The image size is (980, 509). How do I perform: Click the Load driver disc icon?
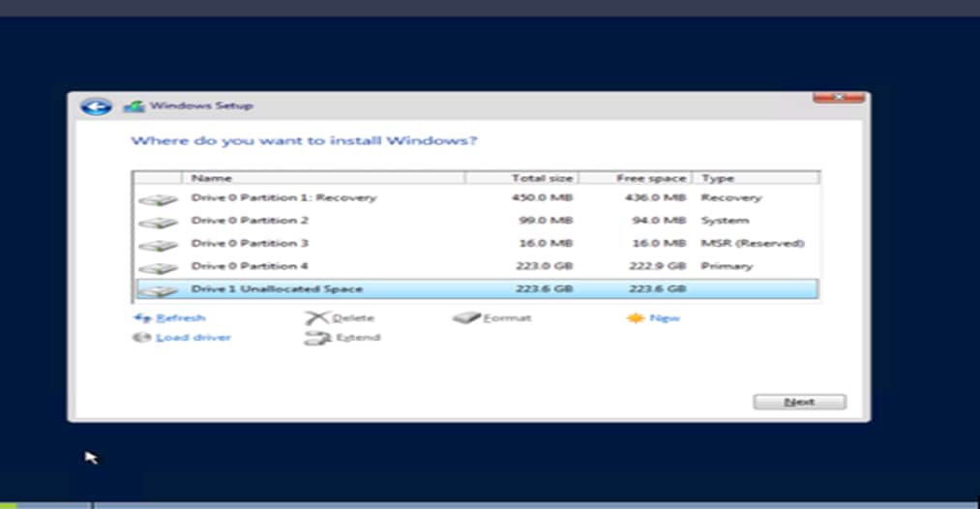point(142,338)
